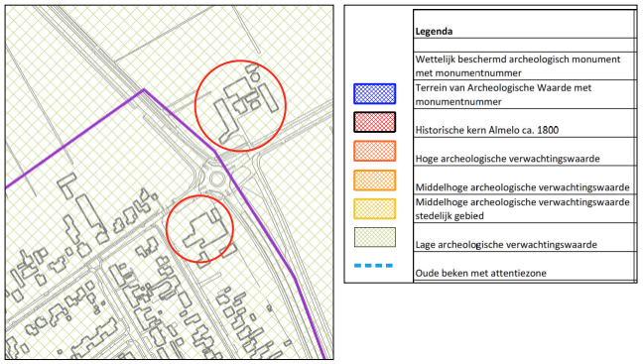Screen dimensions: 643x364
Task: Click inside the upper red circle on map
Action: tap(240, 106)
